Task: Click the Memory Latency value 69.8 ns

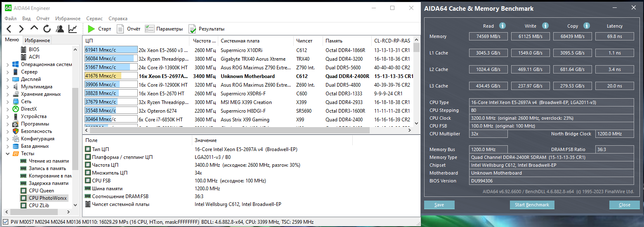Action: [x=615, y=36]
